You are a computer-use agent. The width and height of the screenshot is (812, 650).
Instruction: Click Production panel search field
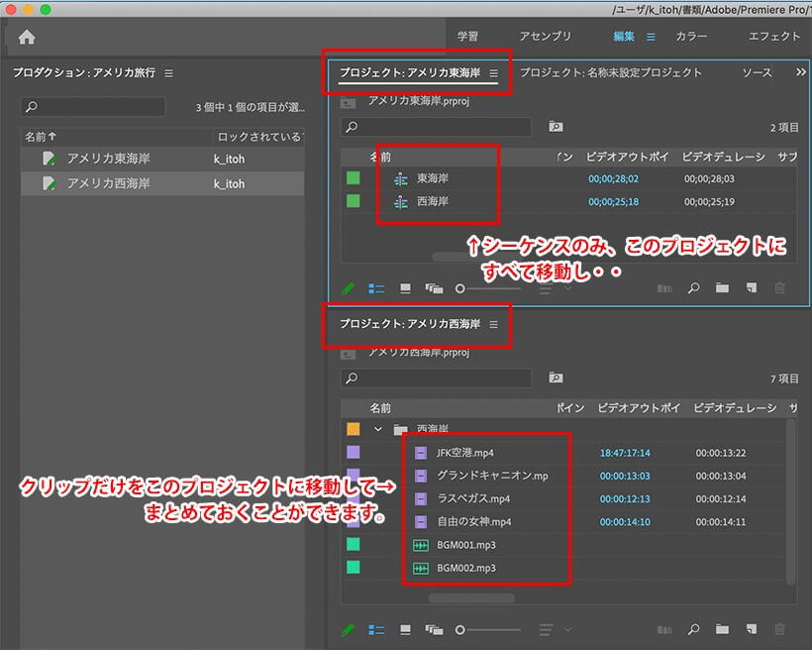[x=93, y=107]
